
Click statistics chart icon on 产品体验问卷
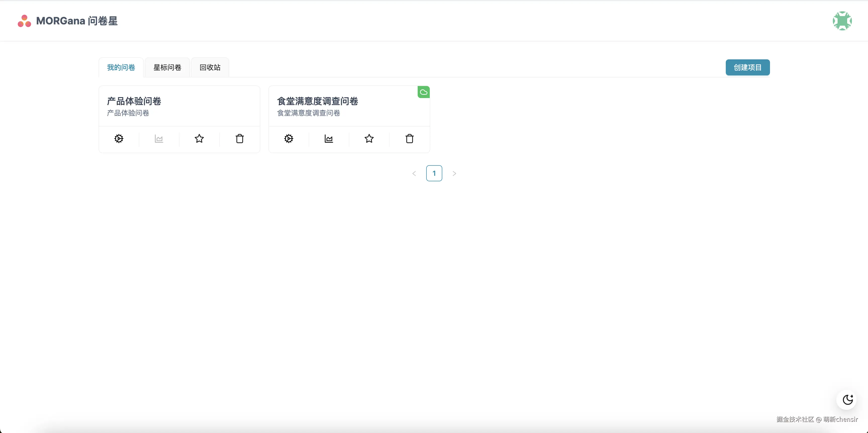pos(159,139)
